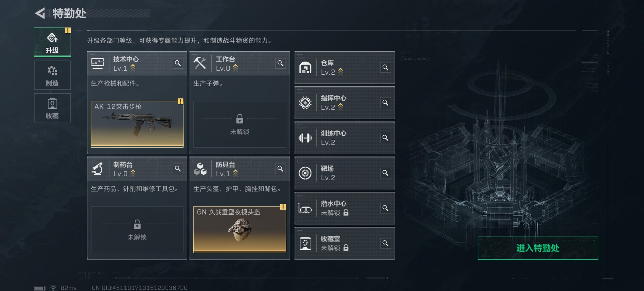Go back using the arrow beside 特勤处
Image resolution: width=644 pixels, height=291 pixels.
tap(40, 13)
